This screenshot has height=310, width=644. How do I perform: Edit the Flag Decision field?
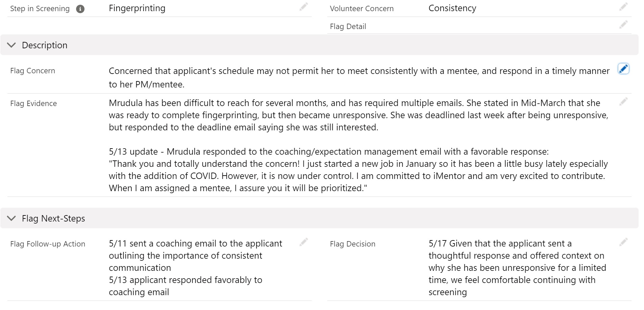(623, 242)
